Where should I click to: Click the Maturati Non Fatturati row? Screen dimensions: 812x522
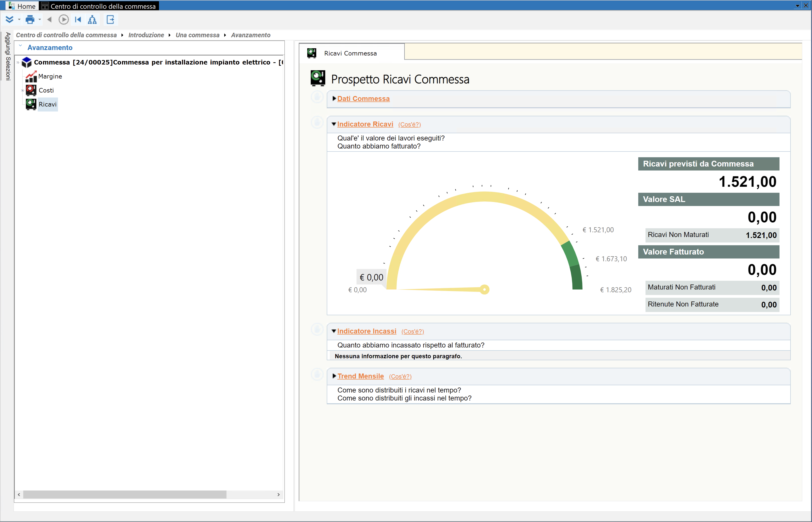click(712, 287)
